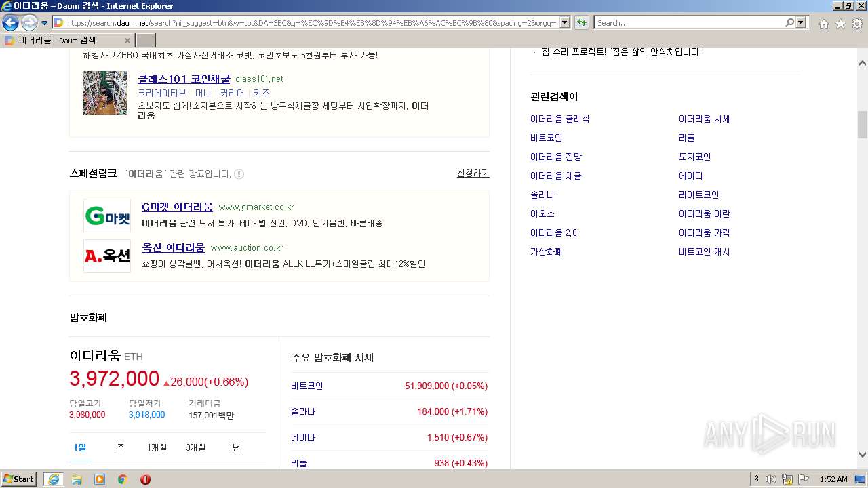This screenshot has height=488, width=868.
Task: Open search provider dropdown arrow
Action: [801, 23]
